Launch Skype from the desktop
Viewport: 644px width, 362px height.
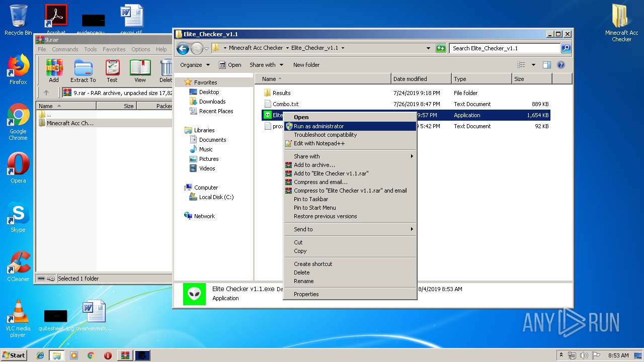pos(18,218)
